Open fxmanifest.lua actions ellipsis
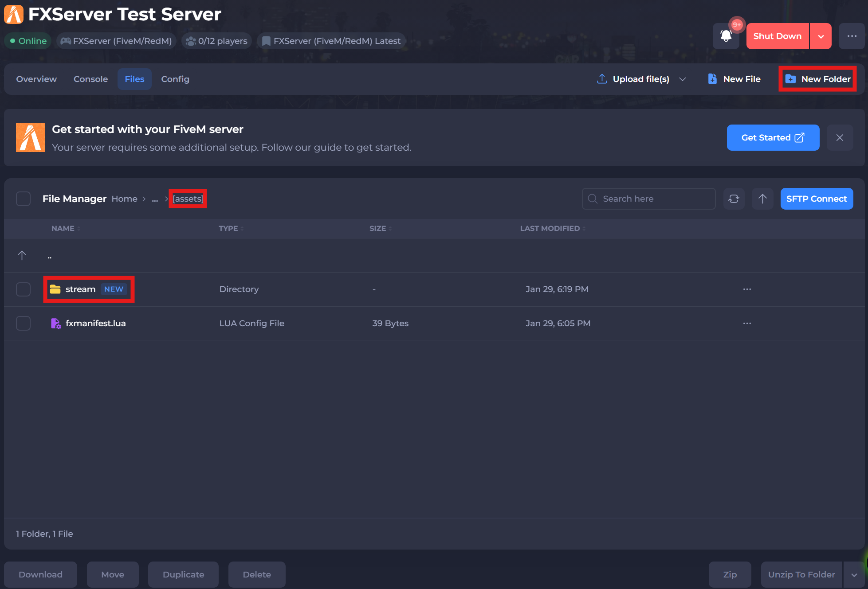 pyautogui.click(x=747, y=323)
